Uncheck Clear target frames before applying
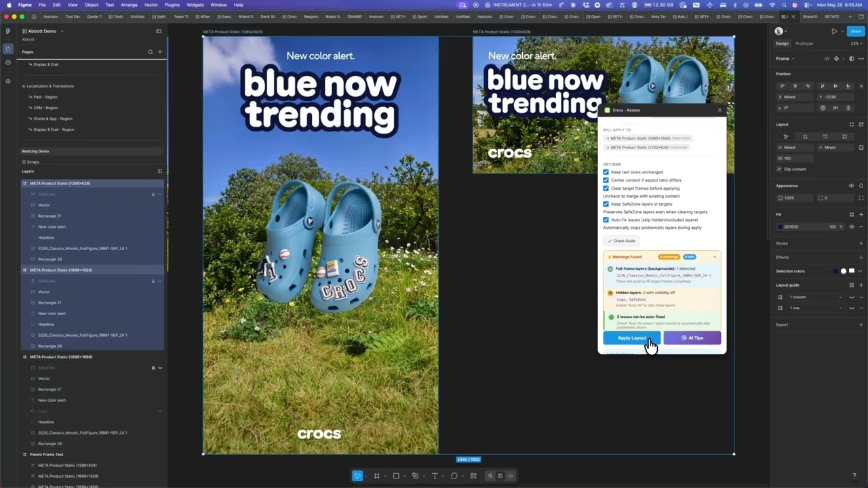Screen dimensions: 868x488 coord(606,188)
